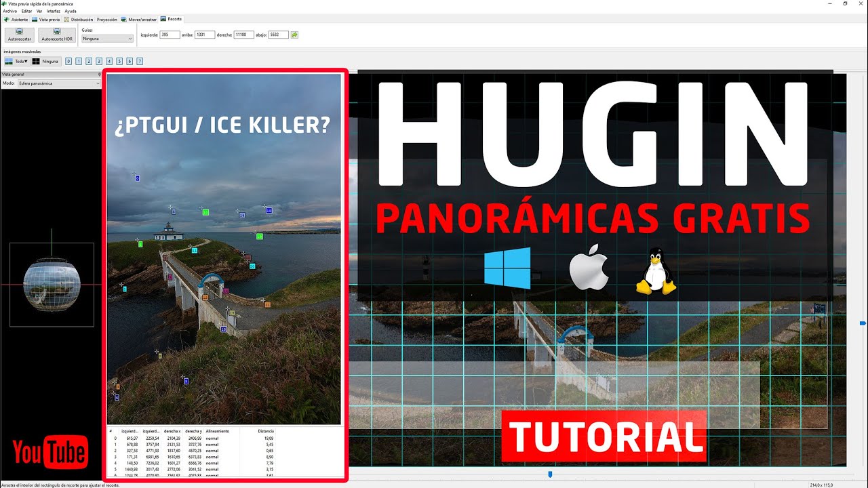Switch to the Vista previa tab

[46, 20]
